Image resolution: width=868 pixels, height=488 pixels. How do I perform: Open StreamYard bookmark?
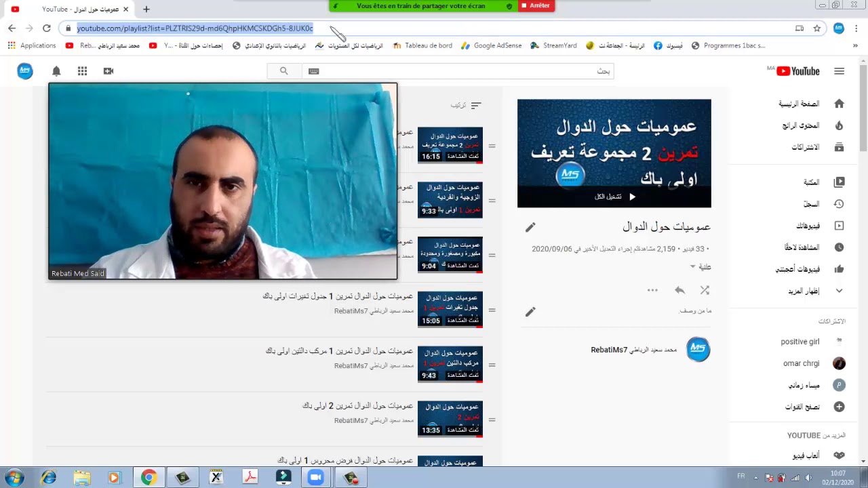(x=553, y=46)
